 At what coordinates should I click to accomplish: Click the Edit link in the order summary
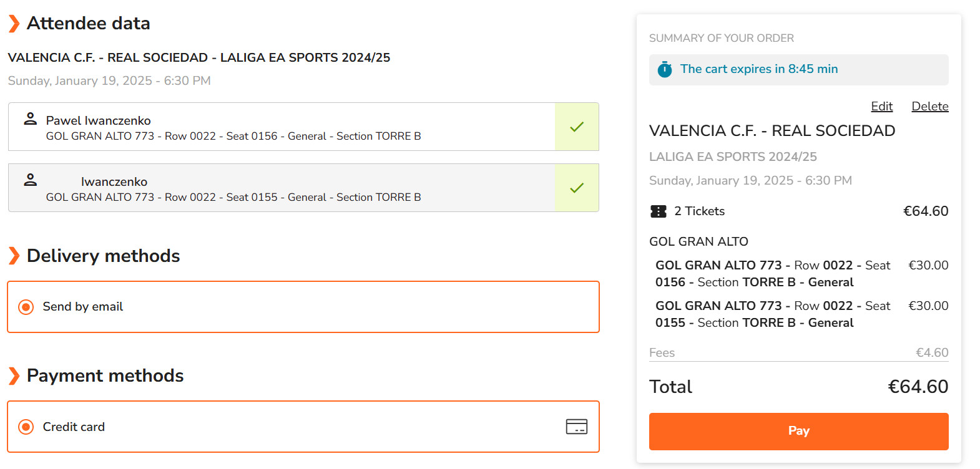(x=881, y=106)
